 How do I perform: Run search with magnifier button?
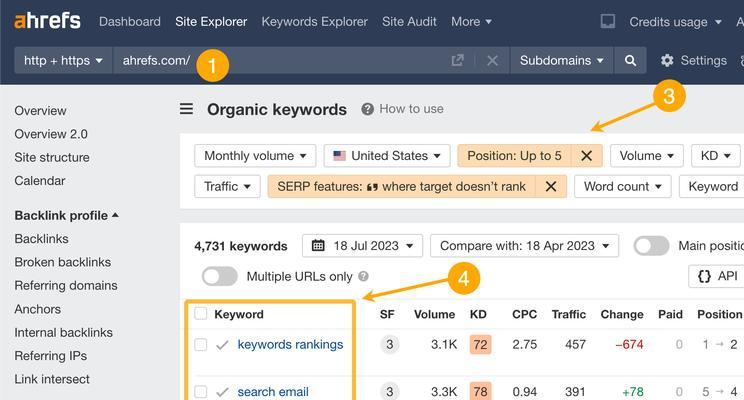click(630, 60)
